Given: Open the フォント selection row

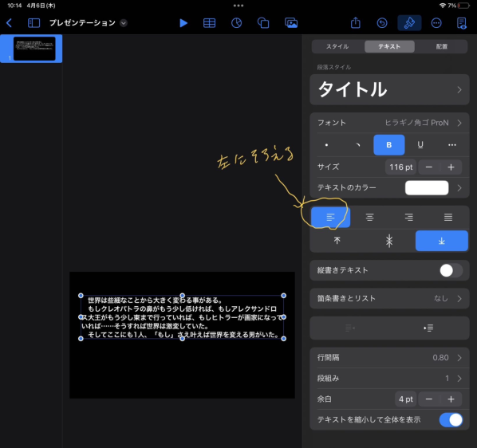Looking at the screenshot, I should tap(389, 123).
